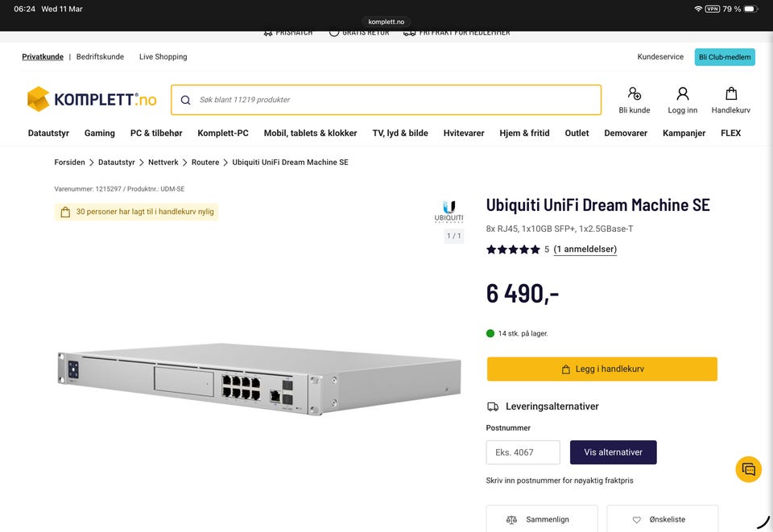This screenshot has height=532, width=773.
Task: Click the five-star rating icons
Action: click(513, 250)
